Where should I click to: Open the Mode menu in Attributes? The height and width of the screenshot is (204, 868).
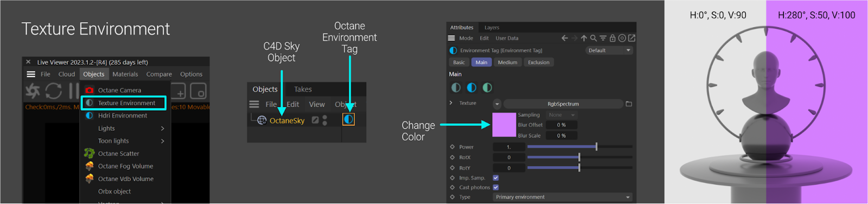466,39
